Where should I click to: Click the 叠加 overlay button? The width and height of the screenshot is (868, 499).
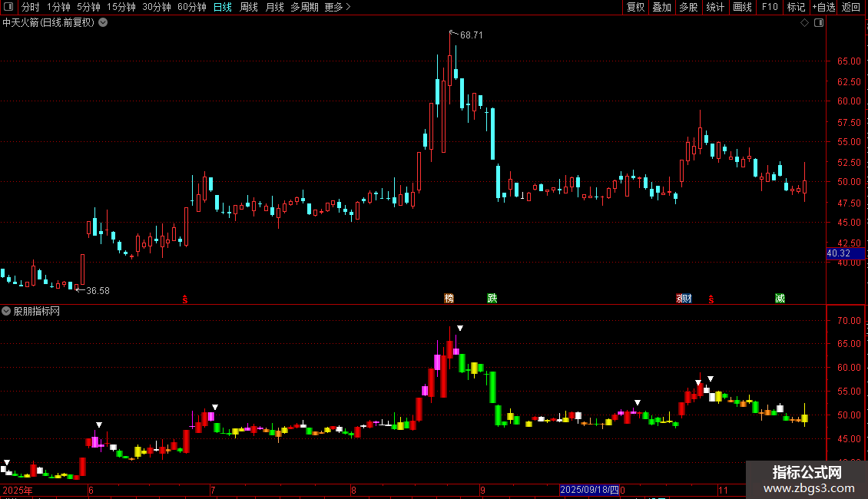pyautogui.click(x=662, y=7)
